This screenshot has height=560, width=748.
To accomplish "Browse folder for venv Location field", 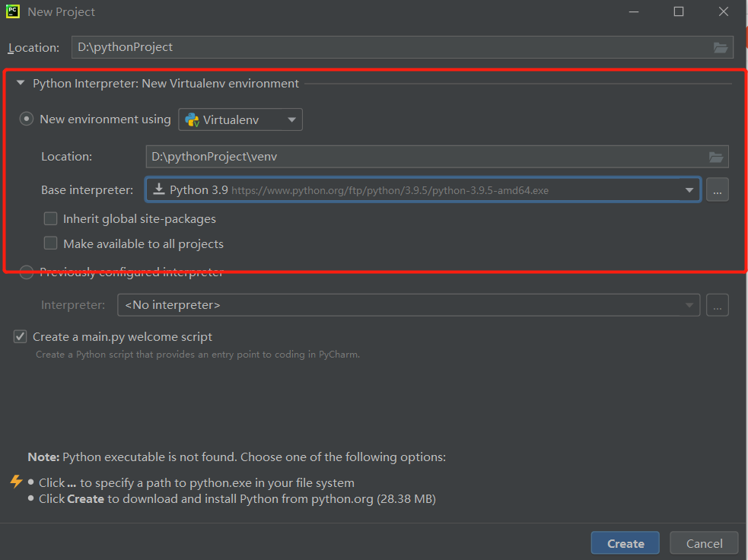I will 716,157.
